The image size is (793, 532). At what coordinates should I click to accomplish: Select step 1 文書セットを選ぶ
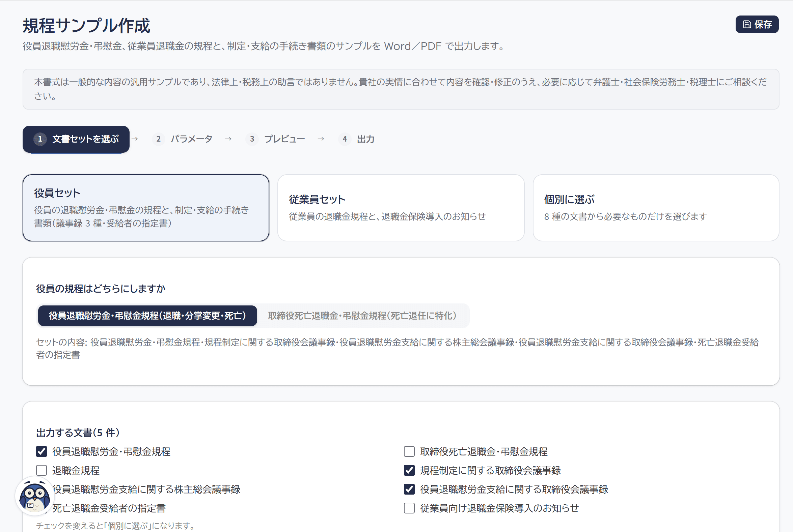(76, 139)
